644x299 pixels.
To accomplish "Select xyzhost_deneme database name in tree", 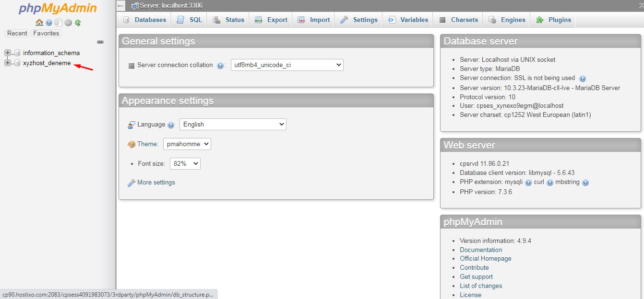I will click(47, 63).
